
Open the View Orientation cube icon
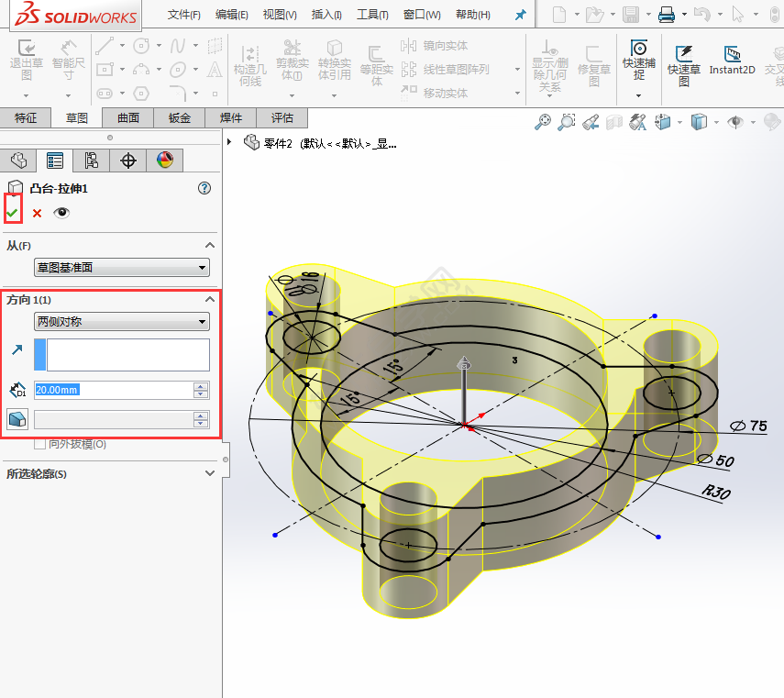pos(662,122)
